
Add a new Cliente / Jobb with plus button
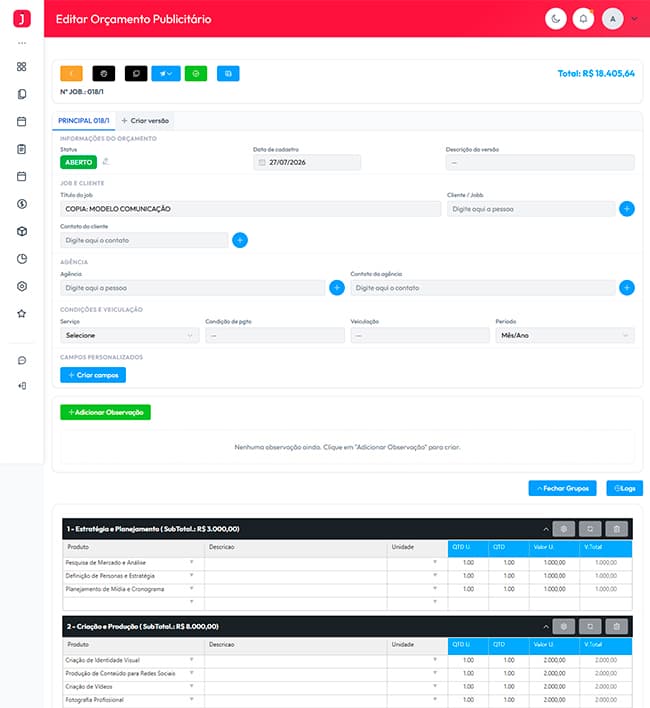click(x=627, y=209)
